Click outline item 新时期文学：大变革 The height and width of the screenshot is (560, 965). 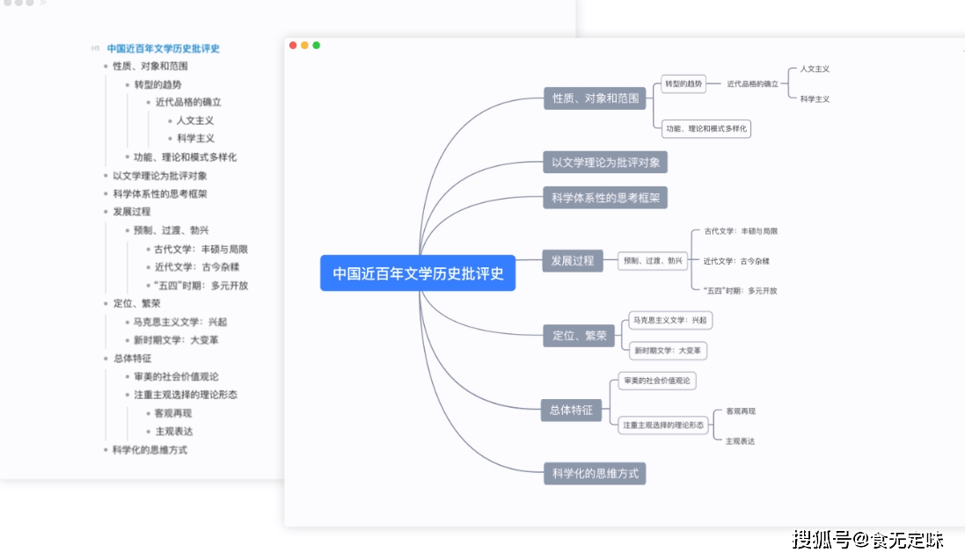176,340
